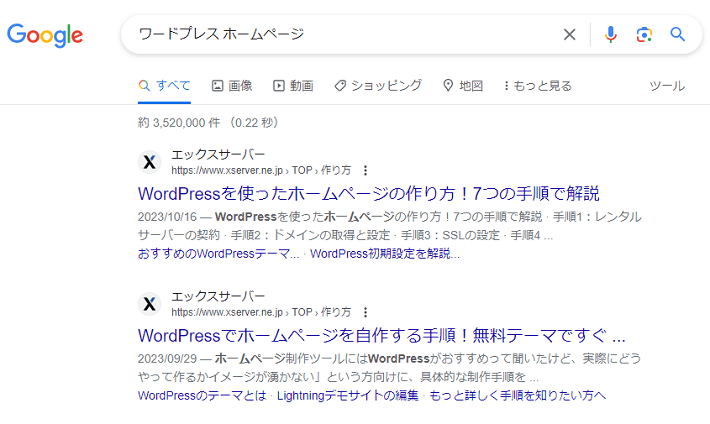Submit search with the magnifying glass icon

677,34
